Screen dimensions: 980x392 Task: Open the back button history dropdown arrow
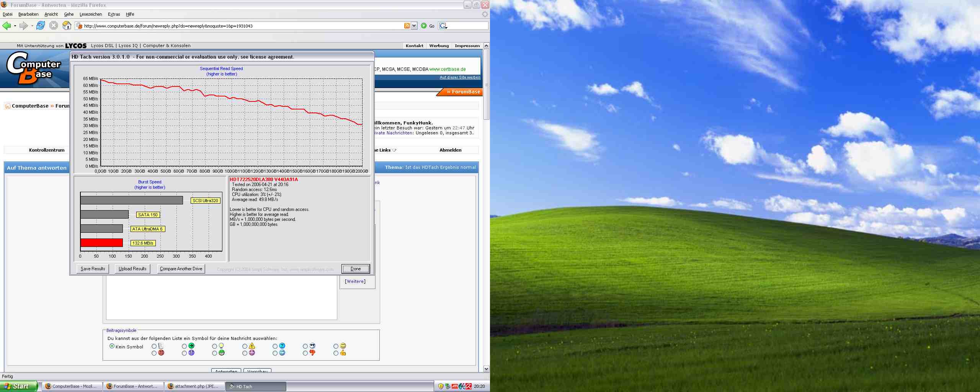point(15,26)
